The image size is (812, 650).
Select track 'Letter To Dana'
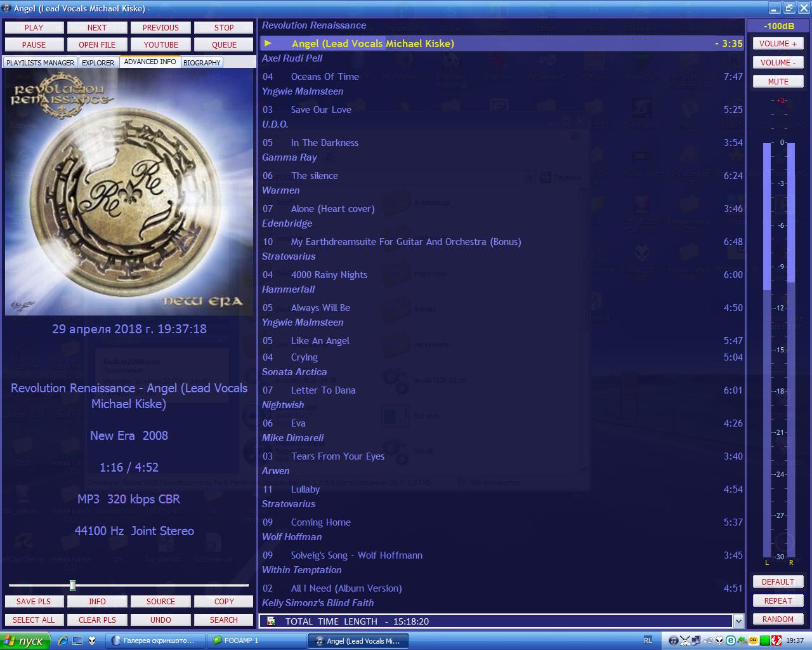coord(502,390)
